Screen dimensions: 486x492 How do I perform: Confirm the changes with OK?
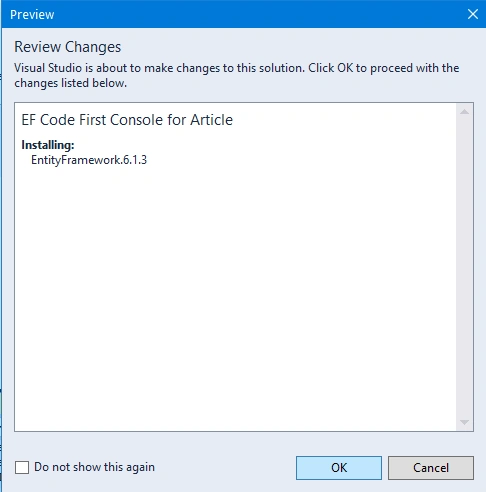(x=339, y=468)
